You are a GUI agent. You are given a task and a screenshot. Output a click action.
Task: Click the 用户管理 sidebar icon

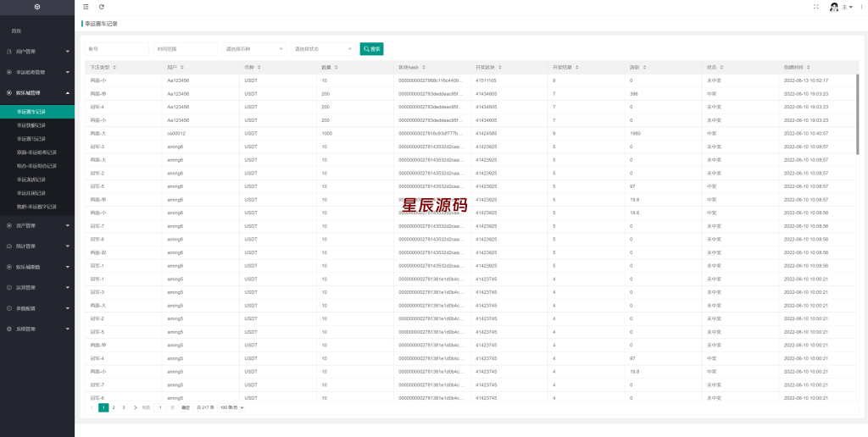8,52
